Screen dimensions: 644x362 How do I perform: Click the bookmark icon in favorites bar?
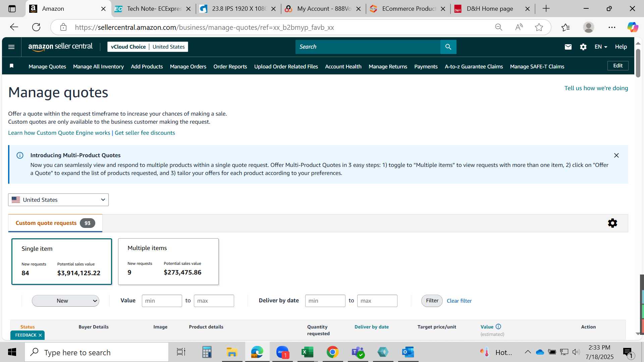[11, 66]
